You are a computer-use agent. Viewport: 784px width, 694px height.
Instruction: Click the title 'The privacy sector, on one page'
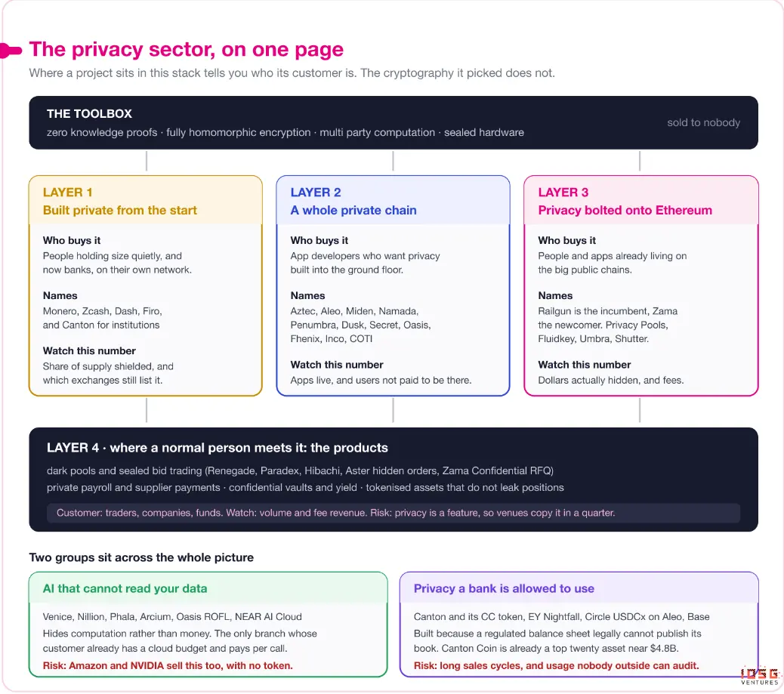[186, 50]
